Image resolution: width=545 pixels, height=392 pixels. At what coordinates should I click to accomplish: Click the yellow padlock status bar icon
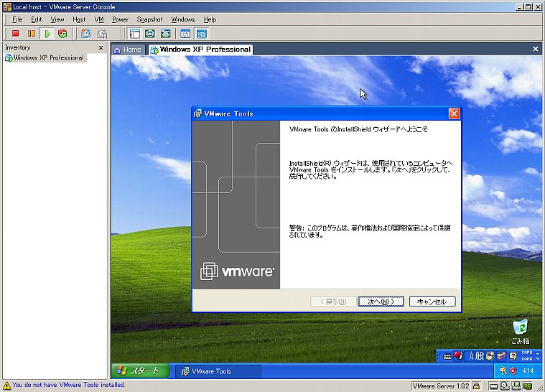(477, 386)
